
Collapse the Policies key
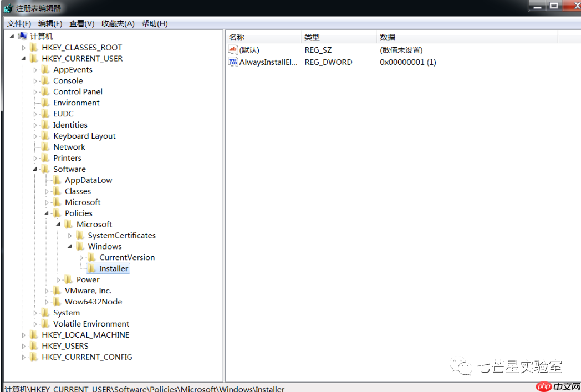pos(47,213)
